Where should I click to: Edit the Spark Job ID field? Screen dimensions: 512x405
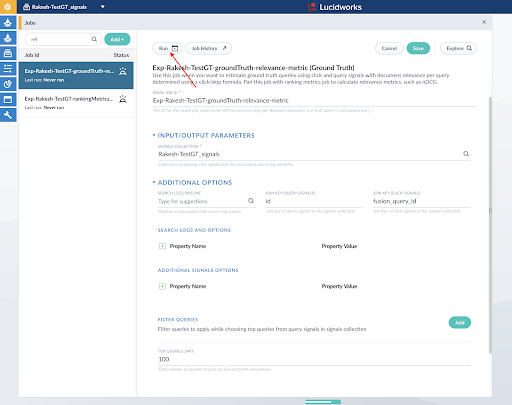pyautogui.click(x=314, y=100)
